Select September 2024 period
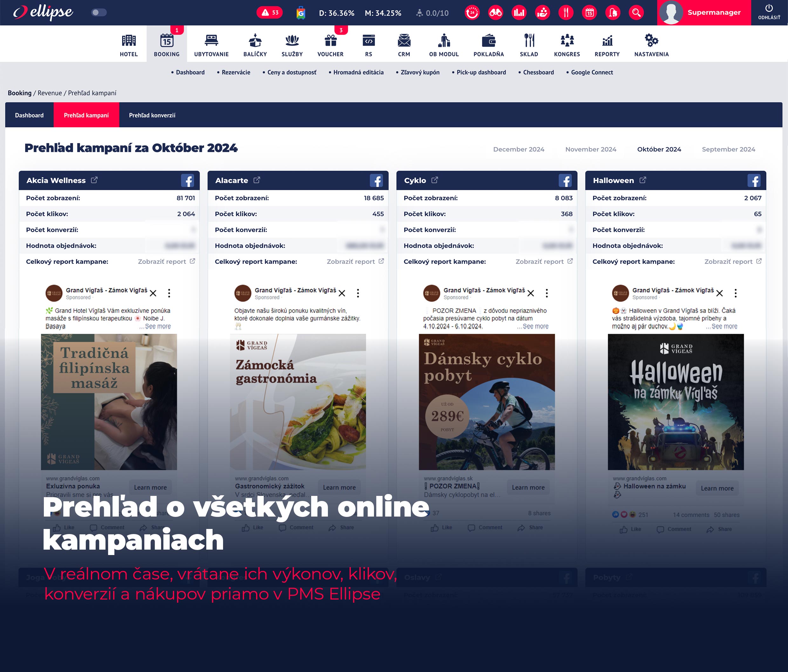The image size is (788, 672). pyautogui.click(x=728, y=149)
